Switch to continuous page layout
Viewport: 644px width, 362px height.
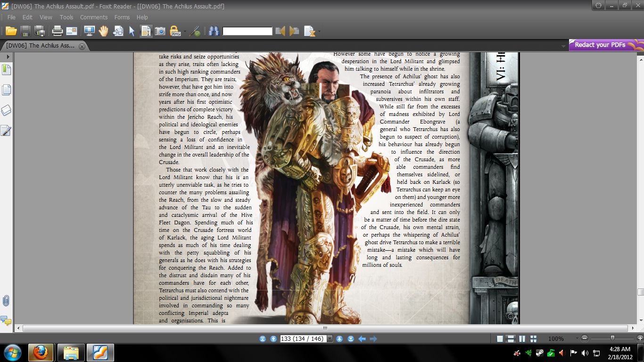click(511, 339)
